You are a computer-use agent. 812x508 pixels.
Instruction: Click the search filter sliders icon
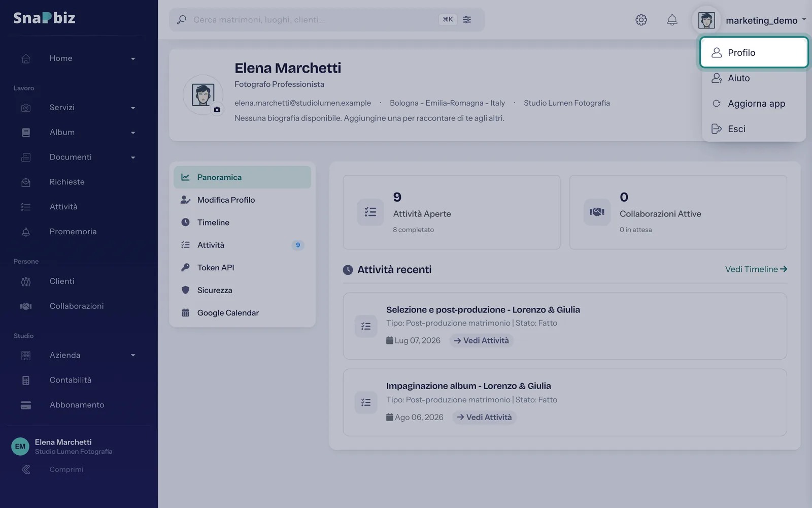click(x=467, y=19)
